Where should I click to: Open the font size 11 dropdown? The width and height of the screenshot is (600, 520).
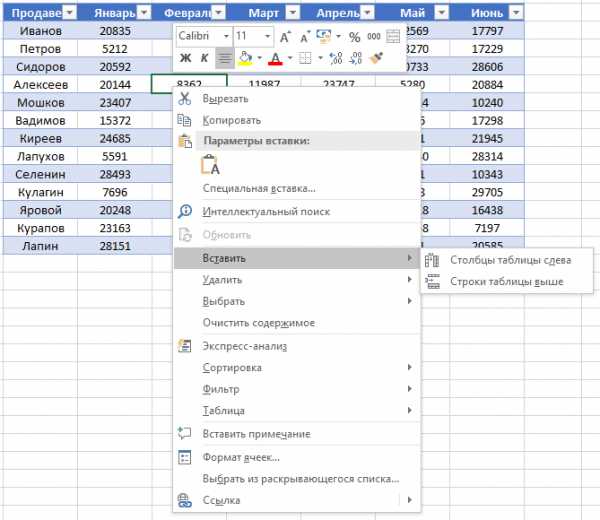click(267, 36)
